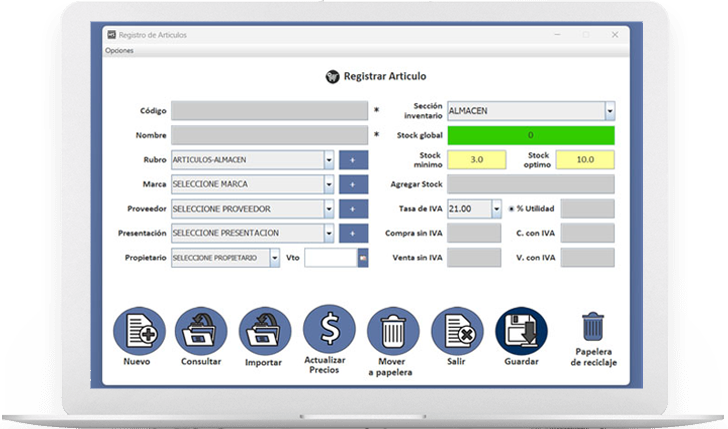Click the green Stock global field
The width and height of the screenshot is (728, 429).
pos(530,135)
